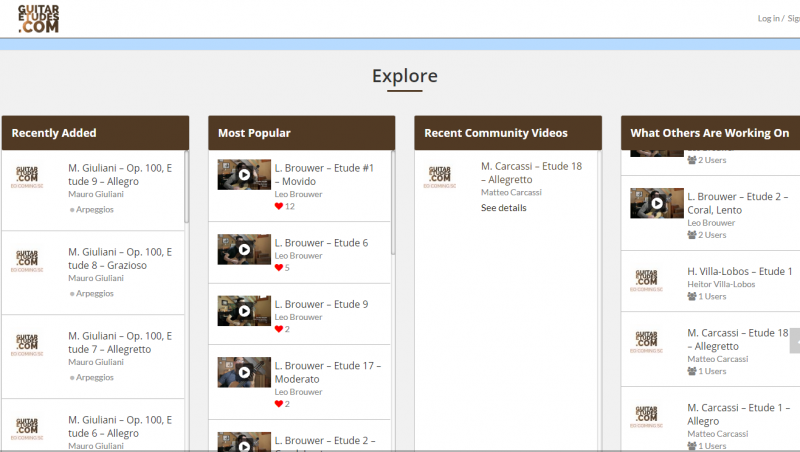Click '1 Users' under H. Villa-Lobos Etude 1

coord(712,296)
